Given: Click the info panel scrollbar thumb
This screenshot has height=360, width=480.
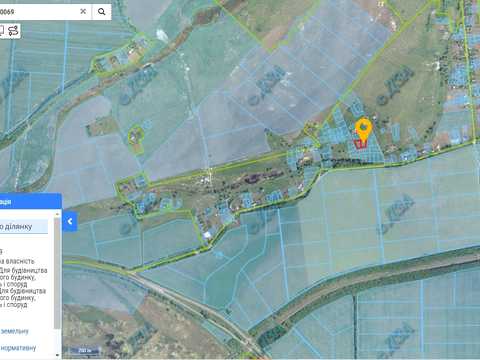Looking at the screenshot, I should (57, 273).
